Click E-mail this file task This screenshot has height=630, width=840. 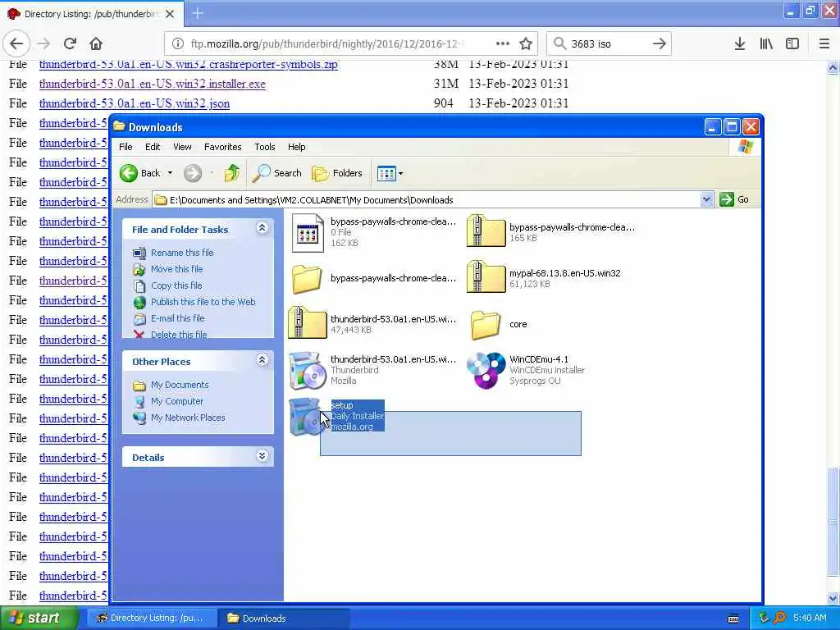tap(178, 318)
